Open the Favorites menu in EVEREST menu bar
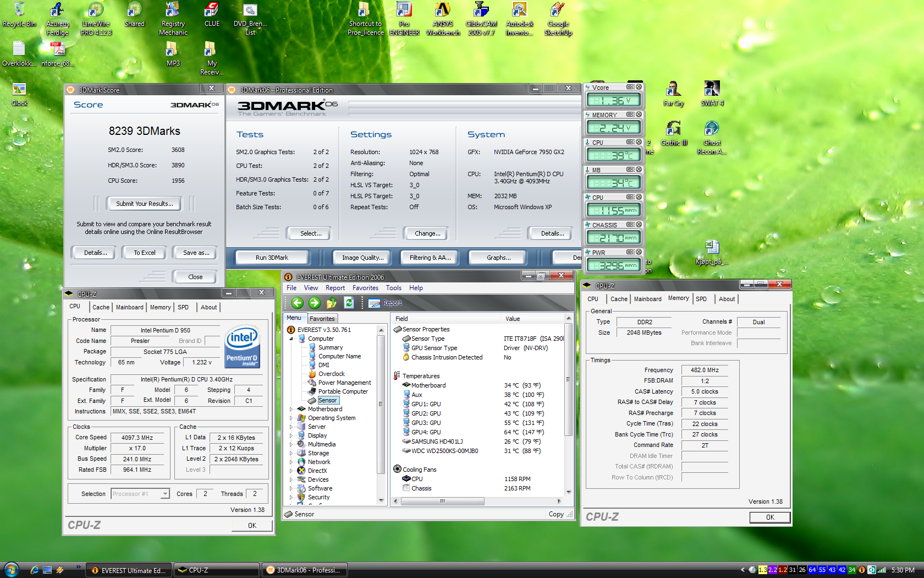Viewport: 924px width, 578px height. (365, 288)
